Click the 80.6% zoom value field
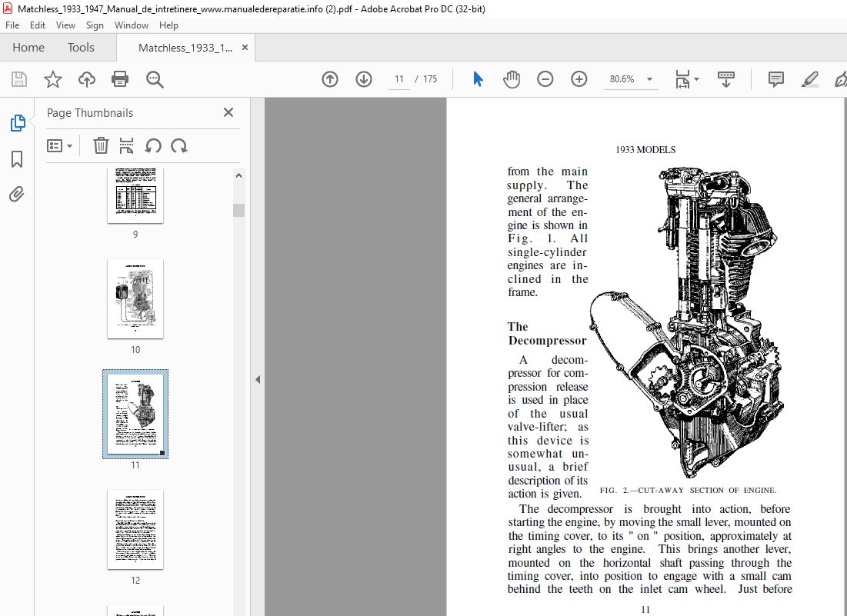The width and height of the screenshot is (847, 616). 622,78
